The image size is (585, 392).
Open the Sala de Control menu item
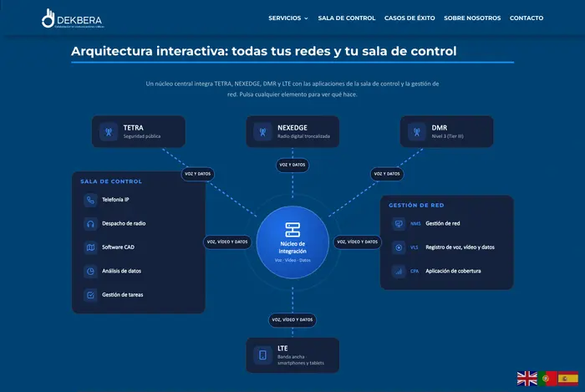tap(347, 18)
